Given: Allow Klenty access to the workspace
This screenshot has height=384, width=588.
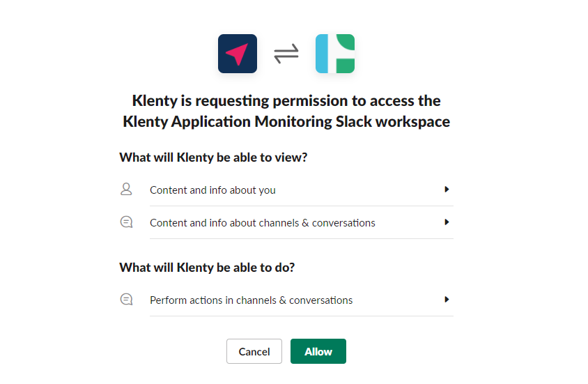Looking at the screenshot, I should click(x=318, y=351).
